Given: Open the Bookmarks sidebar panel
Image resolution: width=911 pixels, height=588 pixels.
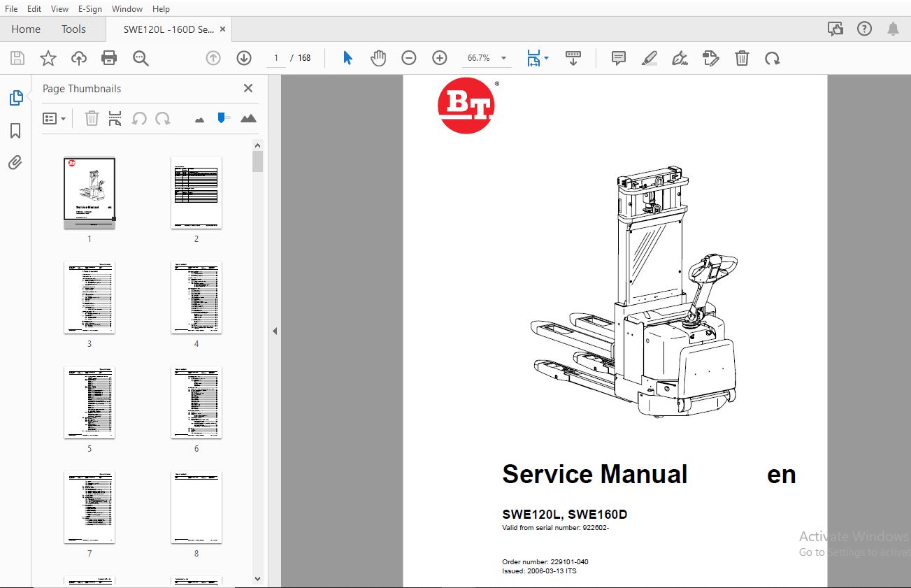Looking at the screenshot, I should (x=15, y=131).
